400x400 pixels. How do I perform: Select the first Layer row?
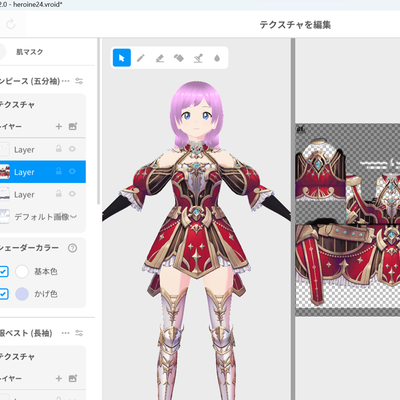click(x=43, y=149)
